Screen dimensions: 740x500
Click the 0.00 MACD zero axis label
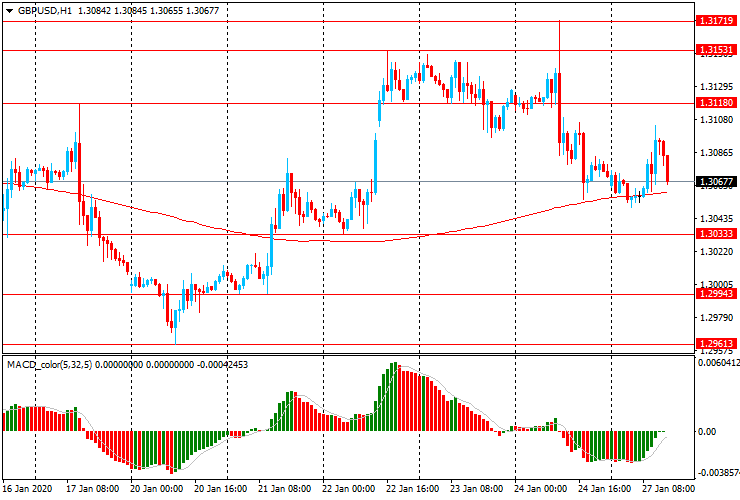706,432
